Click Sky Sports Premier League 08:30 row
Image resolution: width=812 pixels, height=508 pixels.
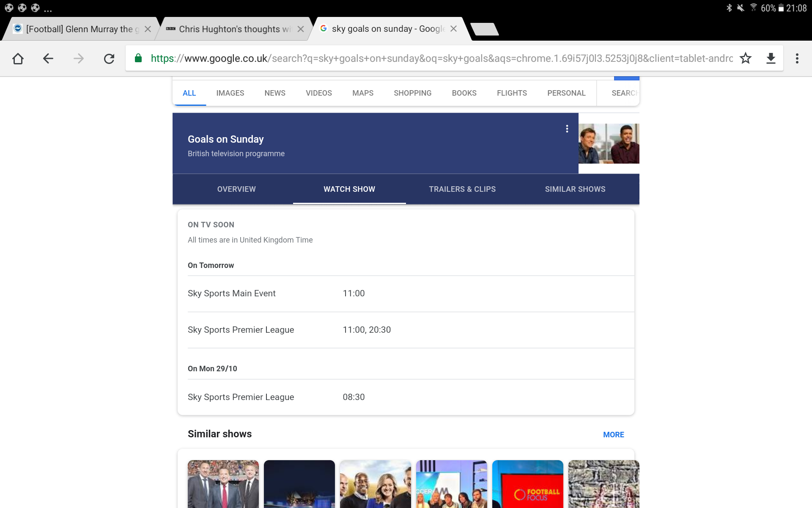[411, 397]
